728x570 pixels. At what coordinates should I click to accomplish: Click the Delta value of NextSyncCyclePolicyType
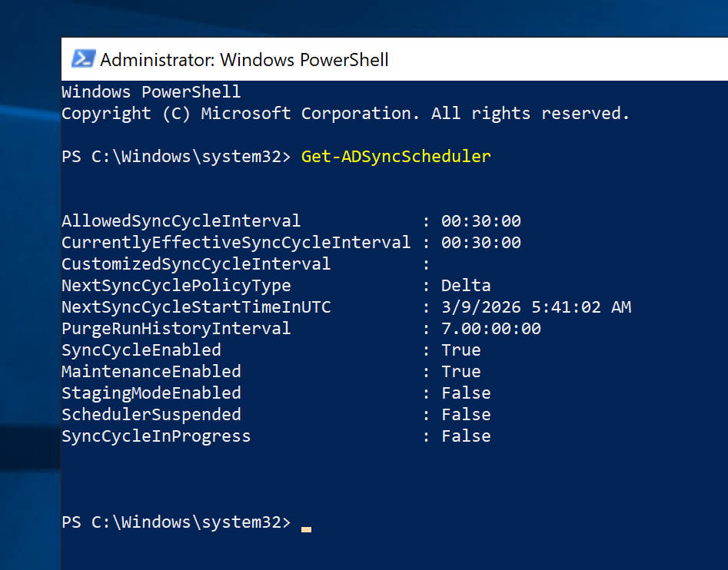coord(466,286)
